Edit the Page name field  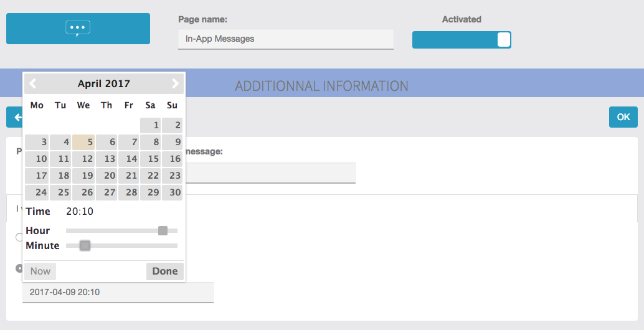(x=285, y=39)
